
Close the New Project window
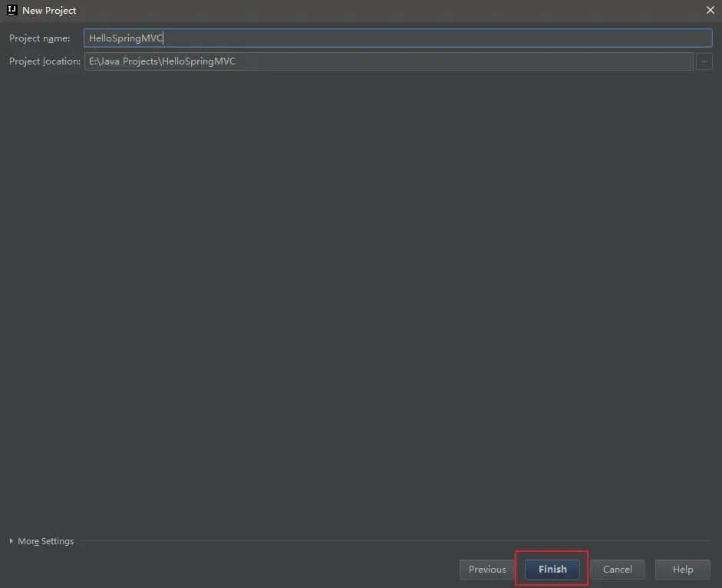click(710, 10)
